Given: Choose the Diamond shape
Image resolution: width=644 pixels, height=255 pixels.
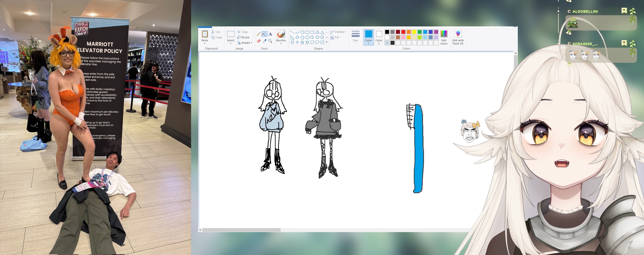Looking at the screenshot, I should pos(297,37).
